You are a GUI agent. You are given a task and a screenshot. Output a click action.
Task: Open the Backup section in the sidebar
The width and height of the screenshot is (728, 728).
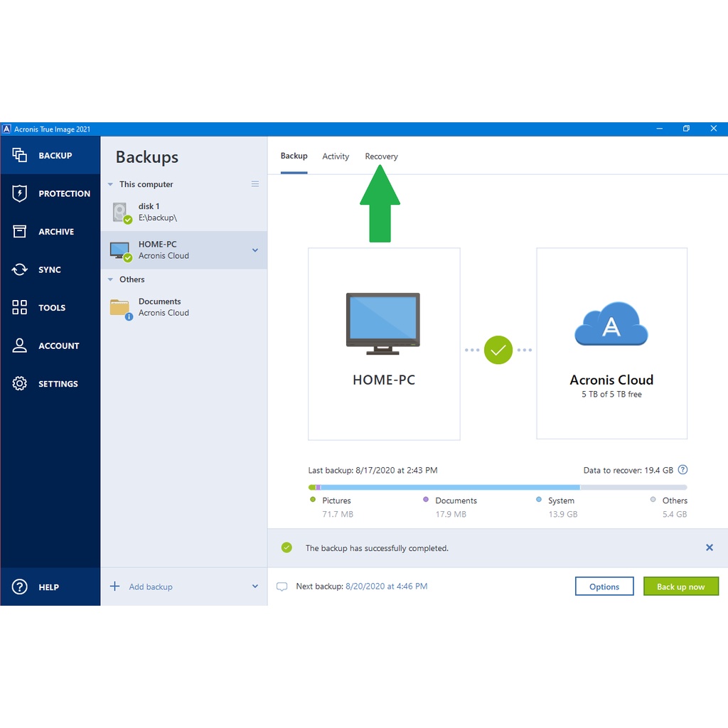click(x=50, y=155)
